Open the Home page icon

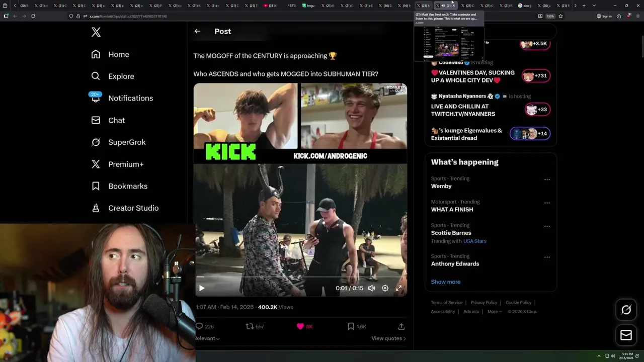96,54
